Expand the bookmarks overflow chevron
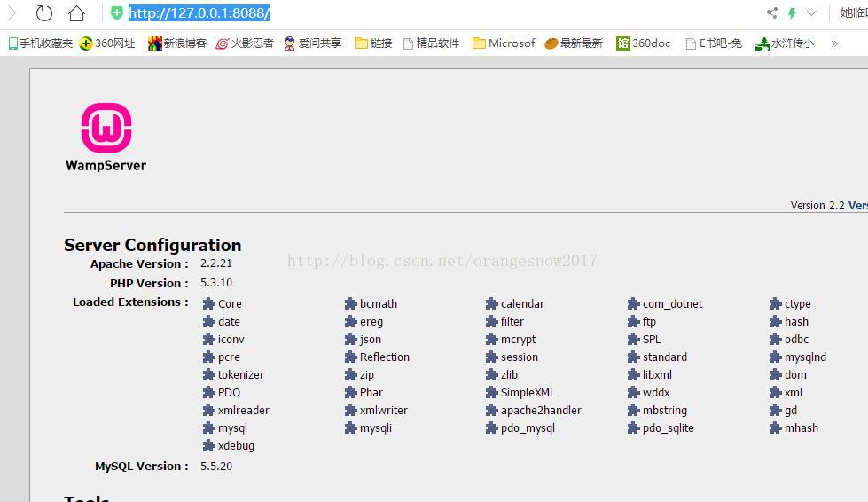The image size is (868, 502). 834,43
